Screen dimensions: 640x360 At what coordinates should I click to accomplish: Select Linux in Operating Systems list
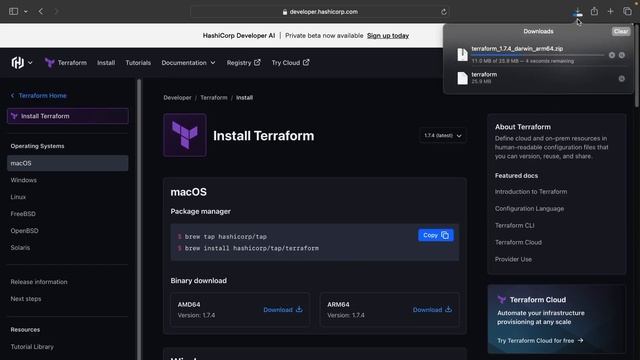[x=18, y=197]
